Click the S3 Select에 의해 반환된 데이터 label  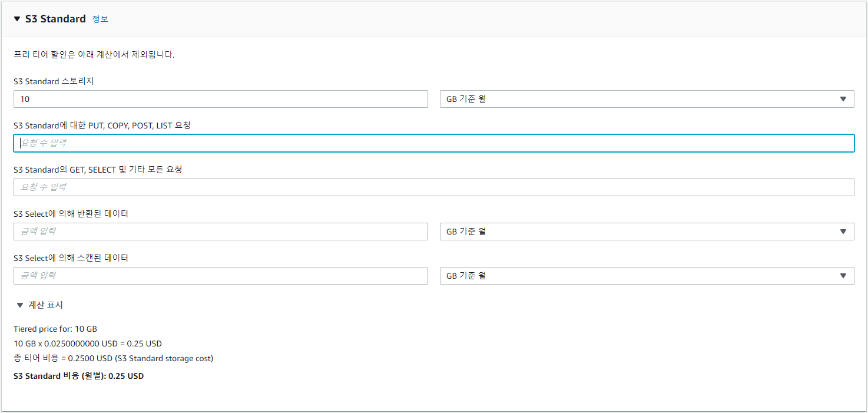coord(71,214)
